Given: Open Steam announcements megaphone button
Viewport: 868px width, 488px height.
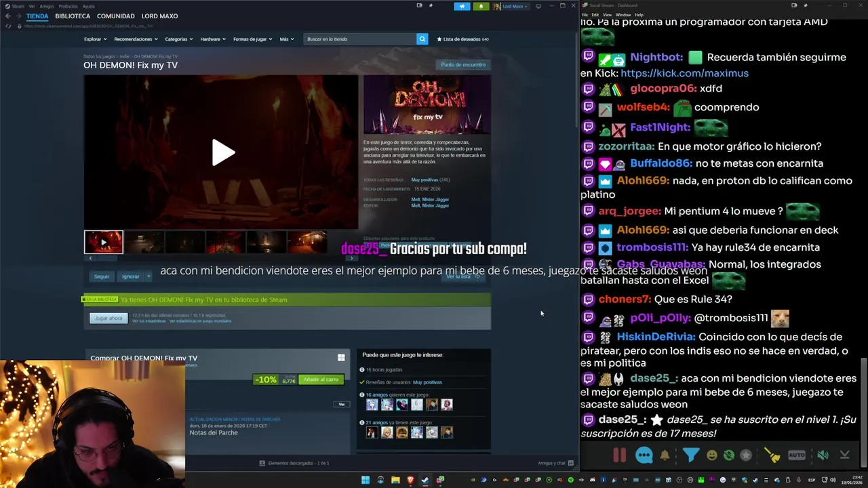Looking at the screenshot, I should point(462,6).
